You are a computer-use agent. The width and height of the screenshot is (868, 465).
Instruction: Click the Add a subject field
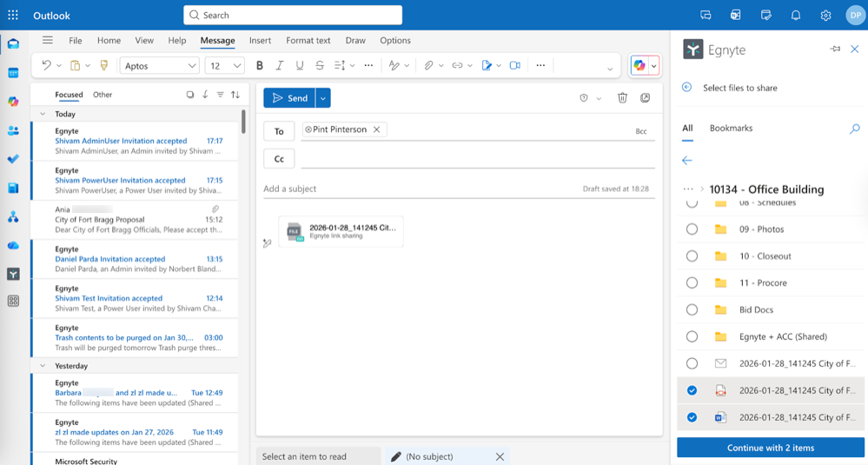click(421, 189)
